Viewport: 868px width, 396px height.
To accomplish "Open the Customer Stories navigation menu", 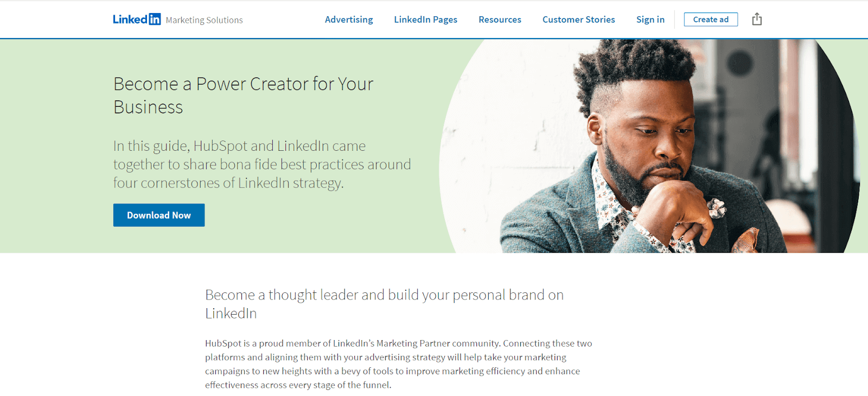I will coord(578,19).
